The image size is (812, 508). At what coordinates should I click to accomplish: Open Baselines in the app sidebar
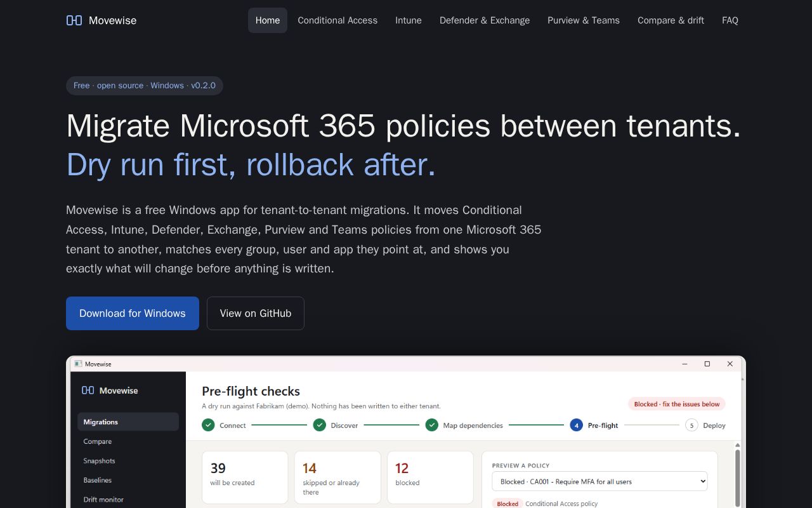128,480
